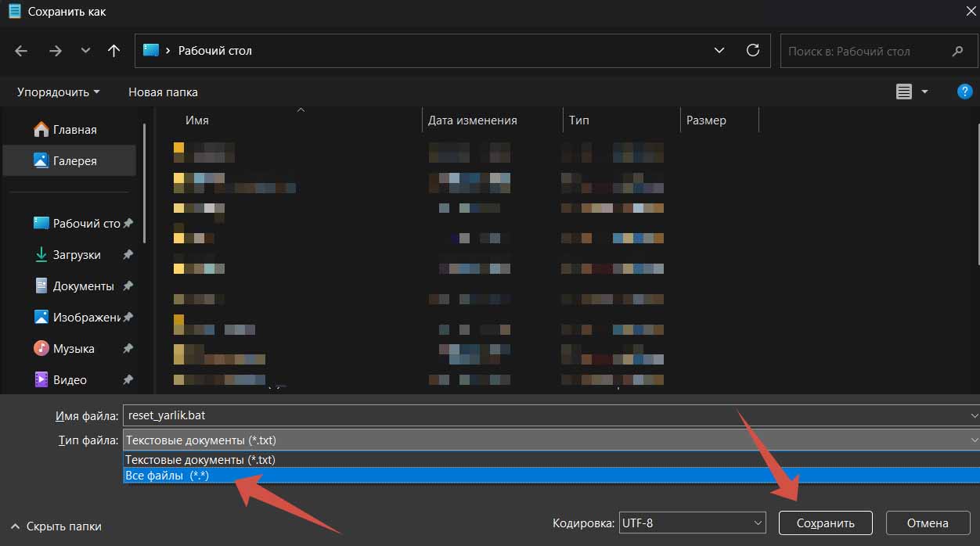Screen dimensions: 980x546
Task: Open the Кодировка UTF-8 dropdown
Action: 691,523
